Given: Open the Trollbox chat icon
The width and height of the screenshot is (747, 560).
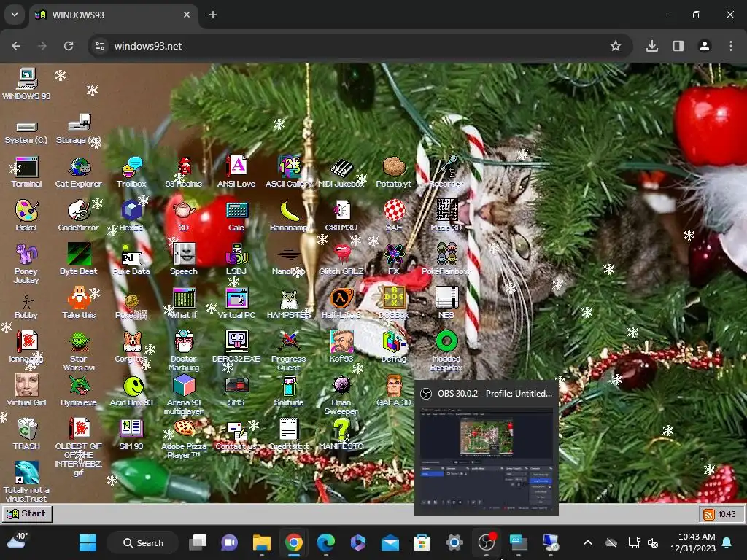Looking at the screenshot, I should pos(131,167).
